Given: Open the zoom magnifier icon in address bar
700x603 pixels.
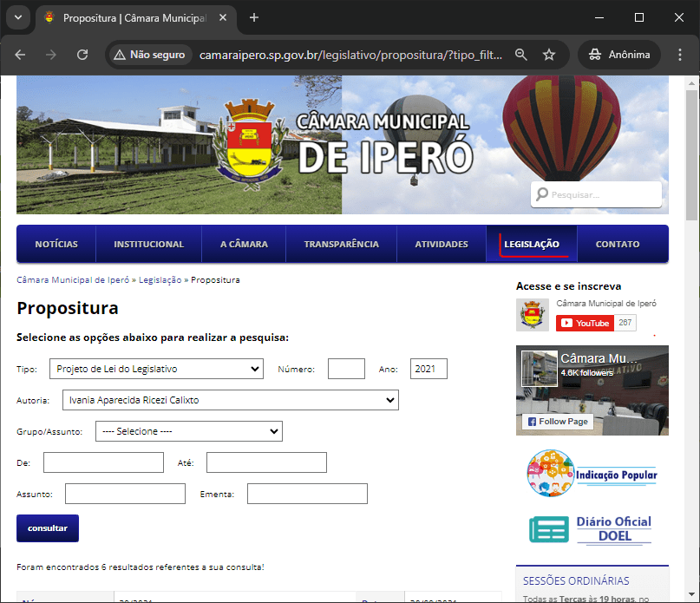Looking at the screenshot, I should point(520,55).
